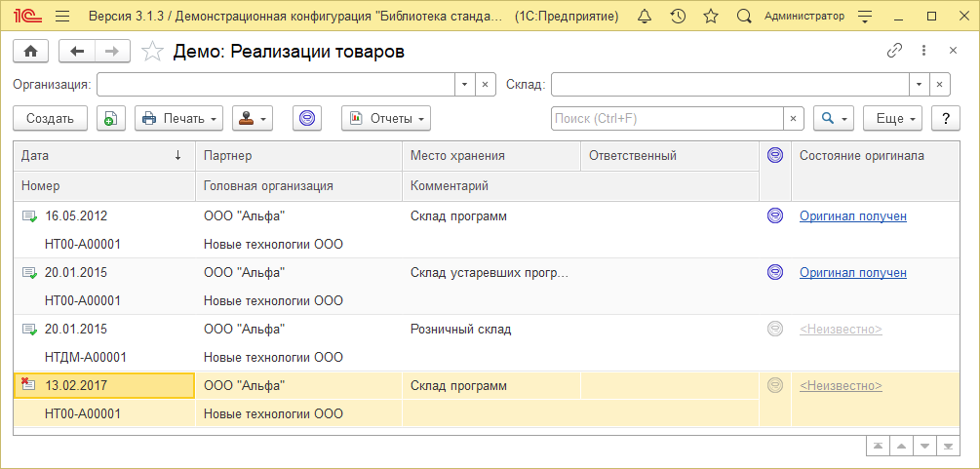Click gray original icon for Розничный склад row

click(775, 329)
